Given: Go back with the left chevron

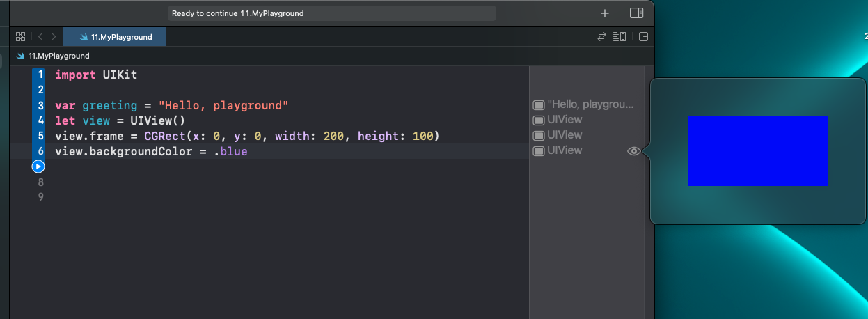Looking at the screenshot, I should point(40,37).
